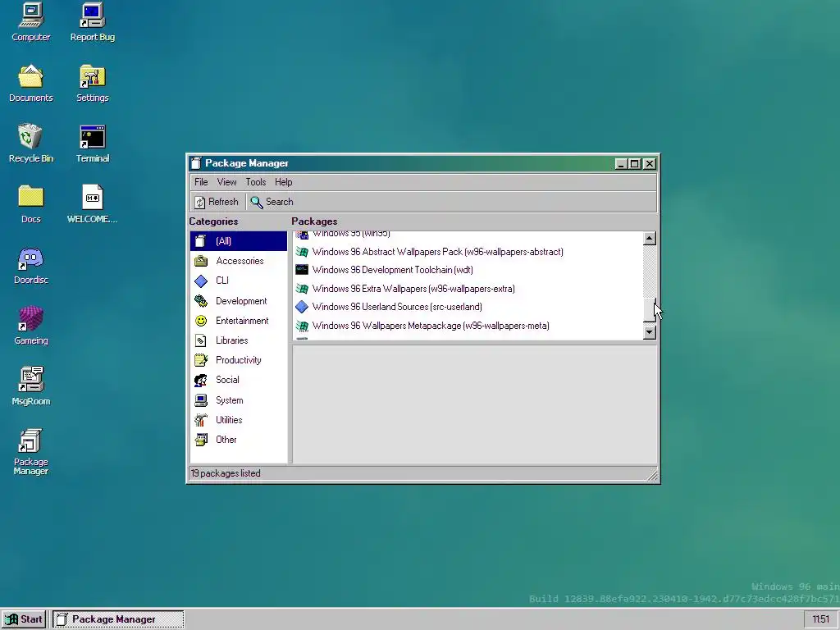Open the WELCOME markdown file icon
This screenshot has width=840, height=630.
pos(92,204)
